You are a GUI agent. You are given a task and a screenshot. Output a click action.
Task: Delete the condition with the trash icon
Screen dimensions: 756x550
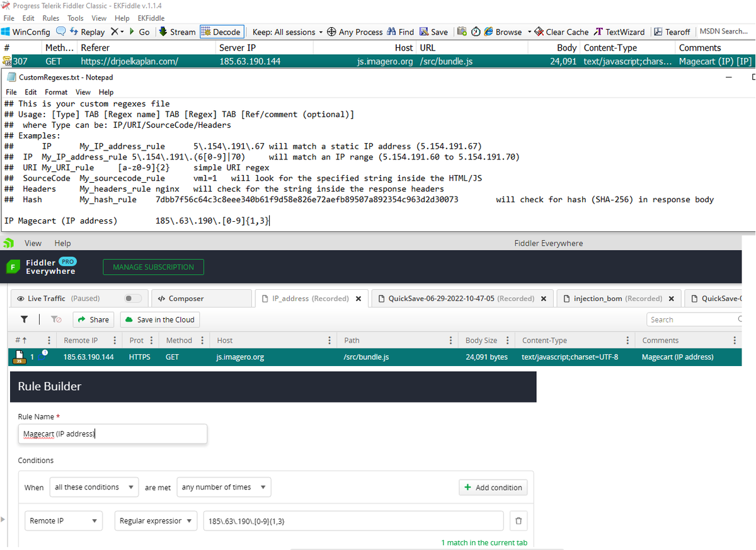coord(518,521)
